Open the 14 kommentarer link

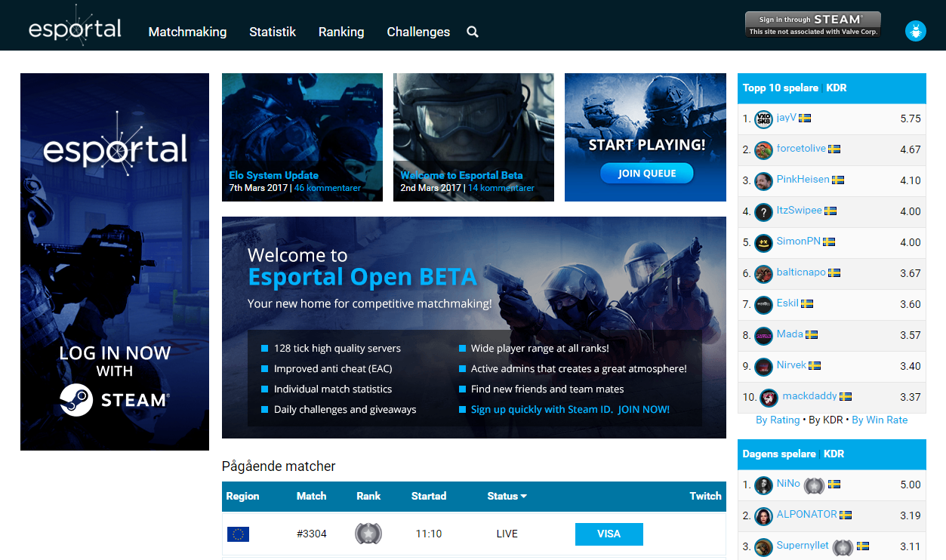501,188
